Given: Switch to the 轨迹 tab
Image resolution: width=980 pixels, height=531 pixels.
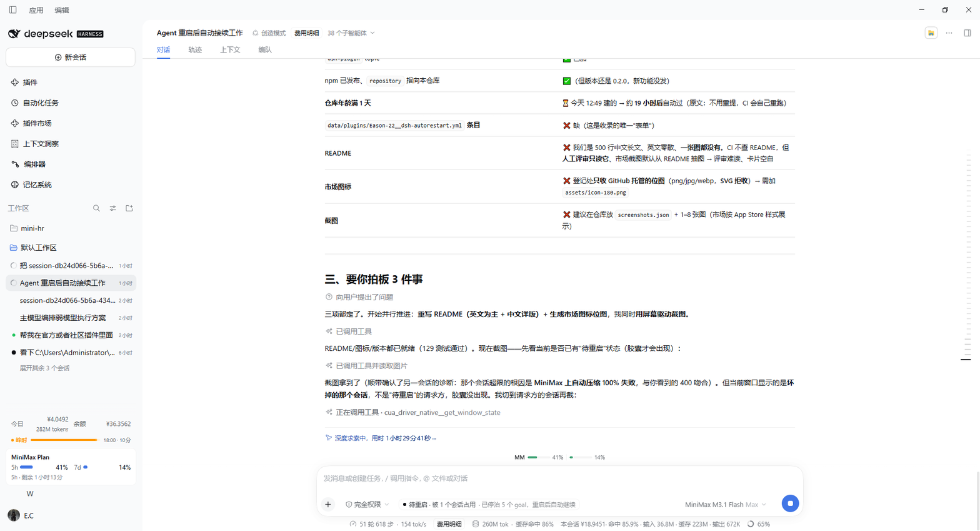Looking at the screenshot, I should pos(195,50).
